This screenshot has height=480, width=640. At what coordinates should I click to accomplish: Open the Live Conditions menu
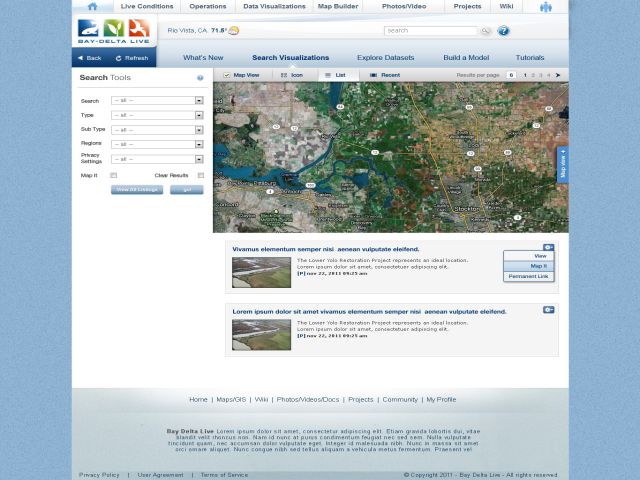click(147, 7)
